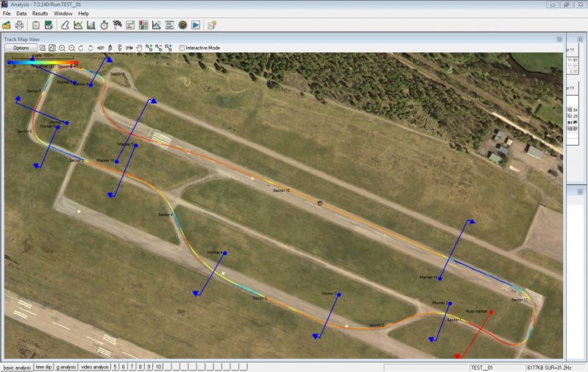The height and width of the screenshot is (372, 588).
Task: Open a track map view with the track outline icon
Action: point(65,25)
